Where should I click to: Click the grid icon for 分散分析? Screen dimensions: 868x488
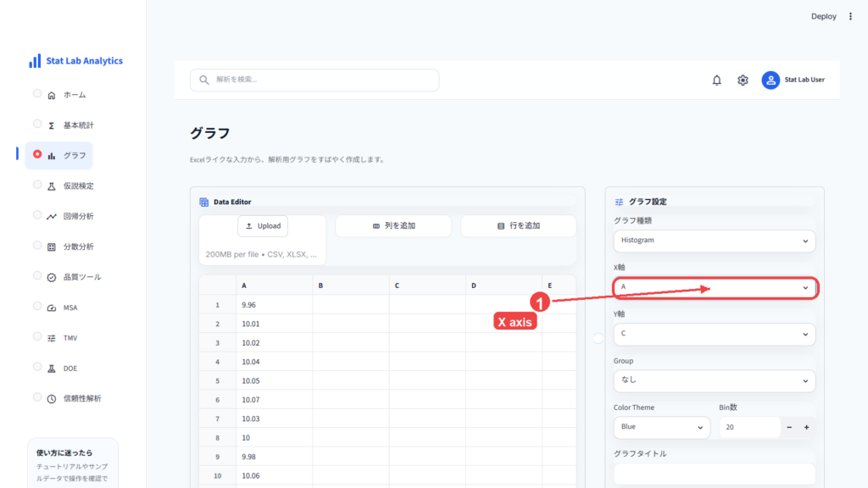[52, 247]
